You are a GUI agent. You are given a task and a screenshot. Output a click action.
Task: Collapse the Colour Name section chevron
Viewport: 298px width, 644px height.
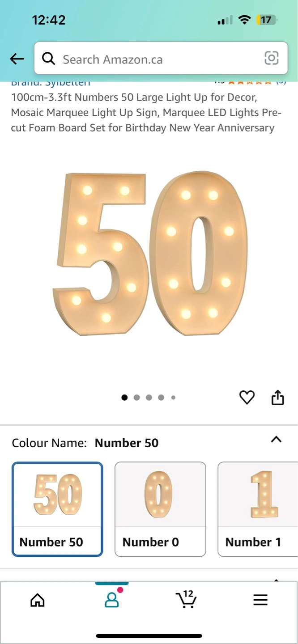[277, 439]
